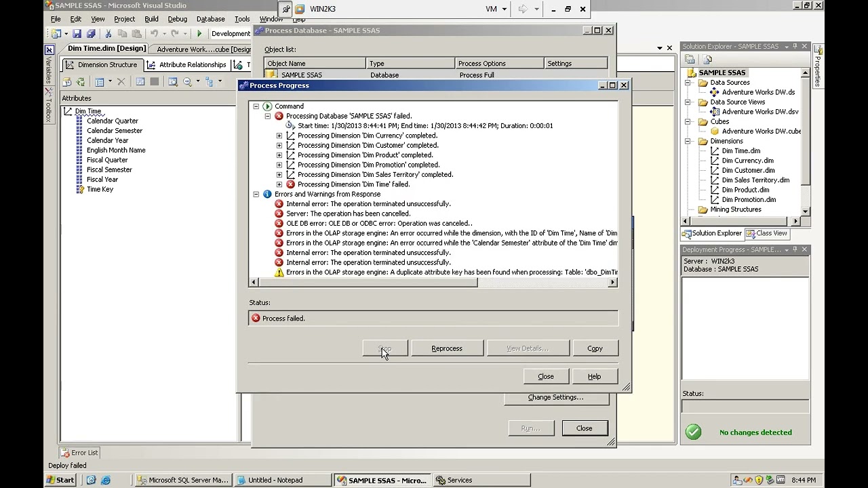Click the Solution Explorer horizontal scroll right arrow
The image size is (868, 488).
coord(797,221)
